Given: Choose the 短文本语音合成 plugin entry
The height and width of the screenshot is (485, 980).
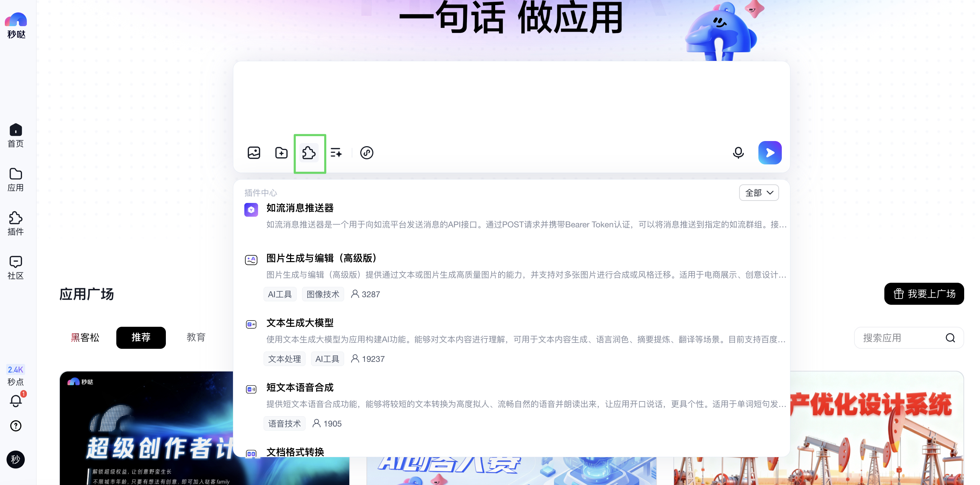Looking at the screenshot, I should [x=300, y=388].
